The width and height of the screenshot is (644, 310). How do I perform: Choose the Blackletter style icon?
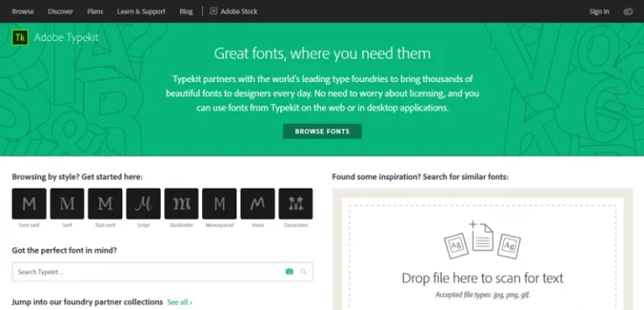click(x=181, y=204)
